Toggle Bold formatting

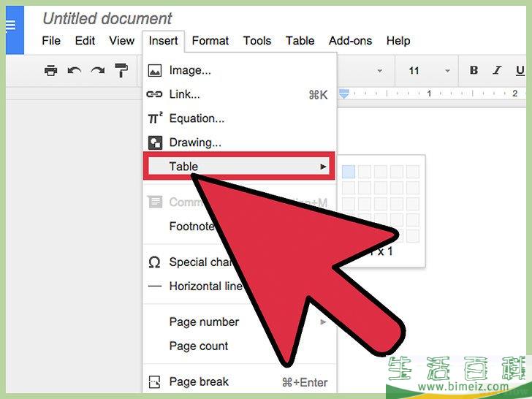pyautogui.click(x=474, y=71)
